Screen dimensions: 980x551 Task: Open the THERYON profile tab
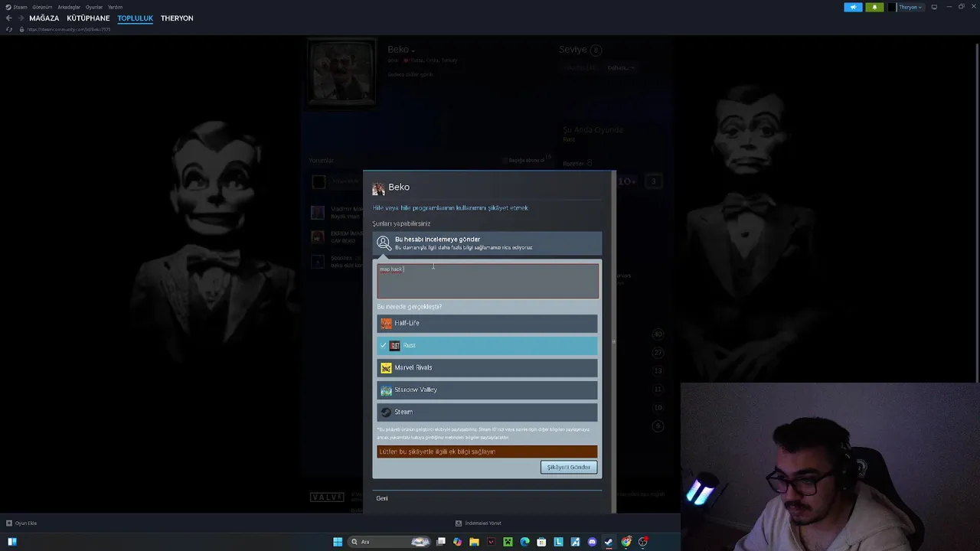[177, 18]
